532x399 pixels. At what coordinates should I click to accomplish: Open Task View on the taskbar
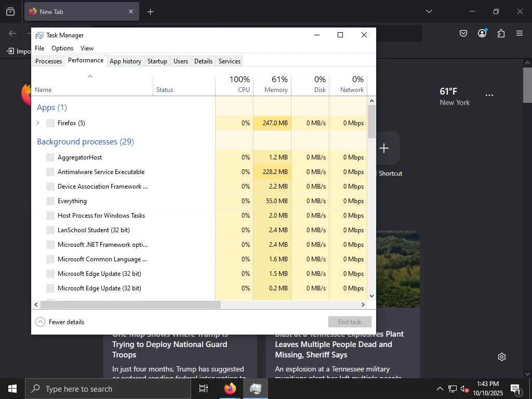pos(204,389)
